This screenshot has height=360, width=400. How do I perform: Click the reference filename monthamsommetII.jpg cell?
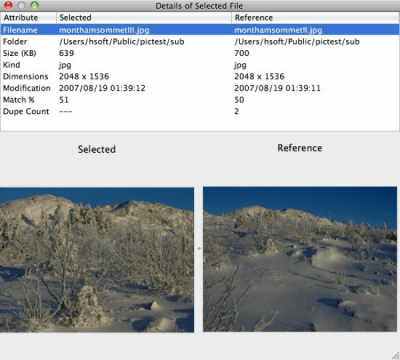pyautogui.click(x=278, y=30)
